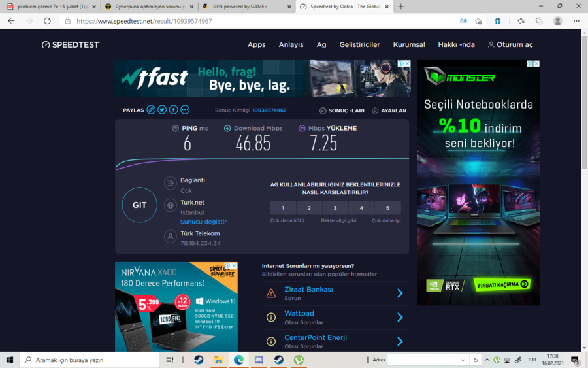Show hidden tray icons
The width and height of the screenshot is (588, 368).
click(x=487, y=360)
